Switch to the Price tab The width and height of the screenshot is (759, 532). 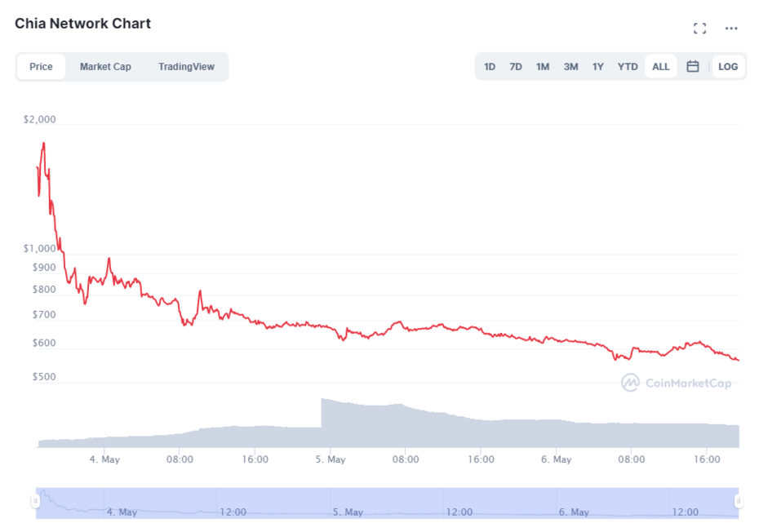[41, 67]
